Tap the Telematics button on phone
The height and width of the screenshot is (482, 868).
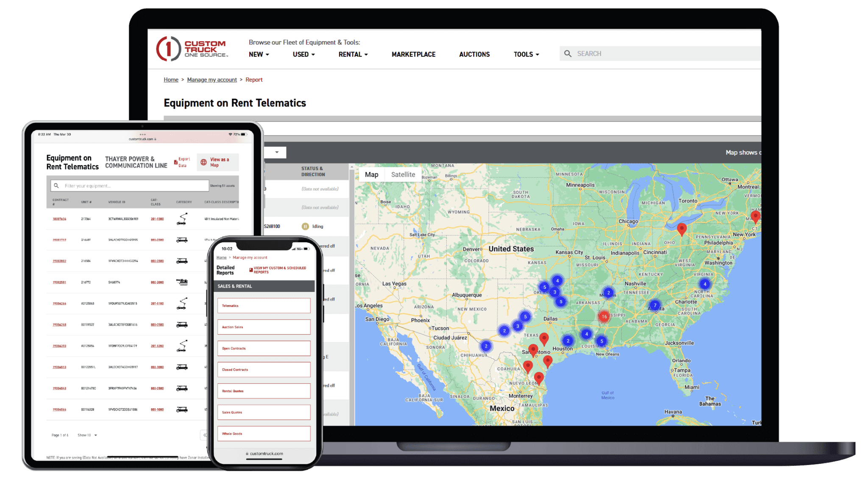pos(264,306)
